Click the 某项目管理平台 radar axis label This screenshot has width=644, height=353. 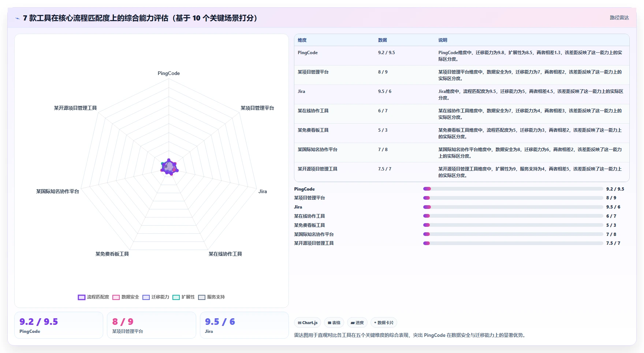257,108
